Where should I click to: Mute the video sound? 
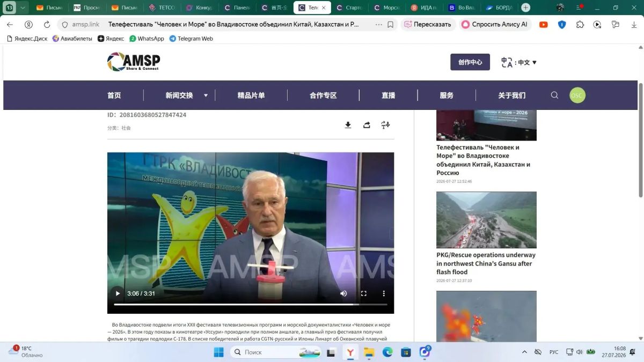coord(343,293)
